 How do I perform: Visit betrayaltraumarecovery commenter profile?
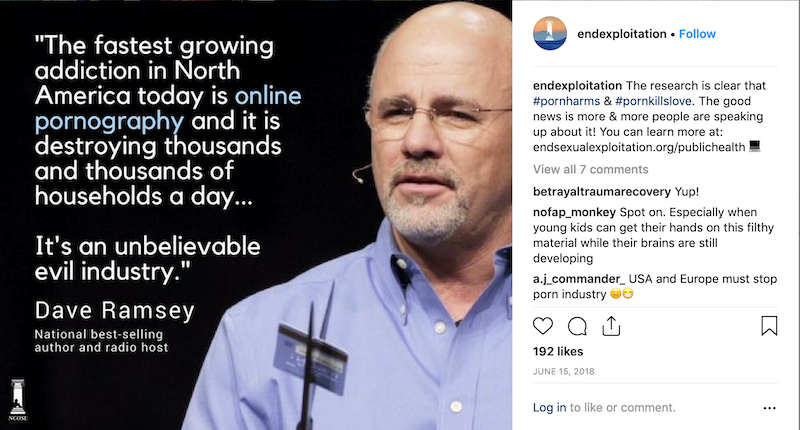pos(602,192)
